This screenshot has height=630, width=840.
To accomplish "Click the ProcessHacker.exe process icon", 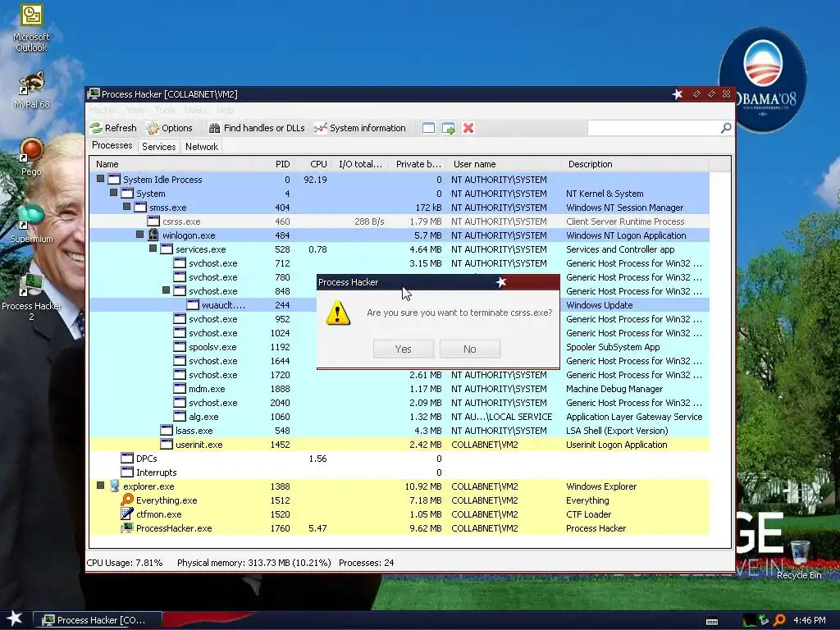I will [127, 527].
